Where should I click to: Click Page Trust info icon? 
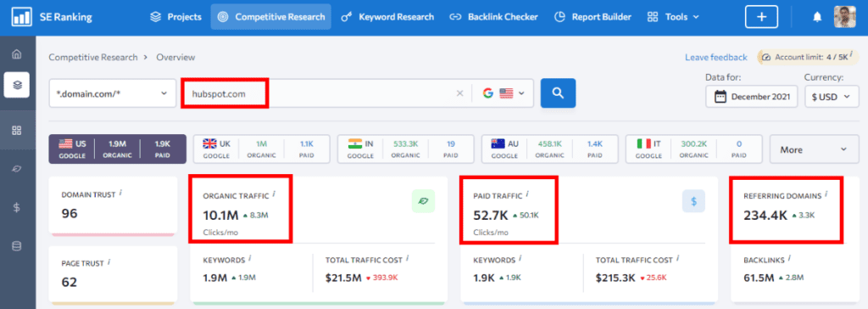tap(108, 261)
